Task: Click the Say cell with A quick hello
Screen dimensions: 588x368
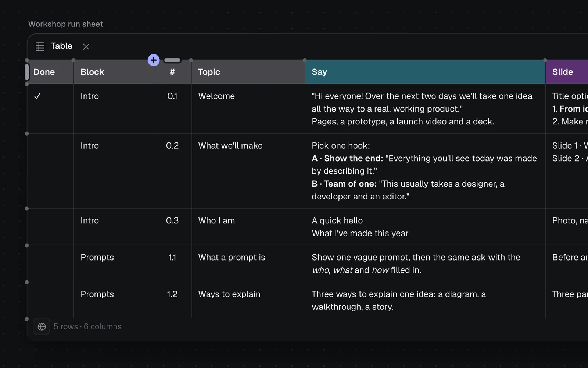Action: [425, 227]
